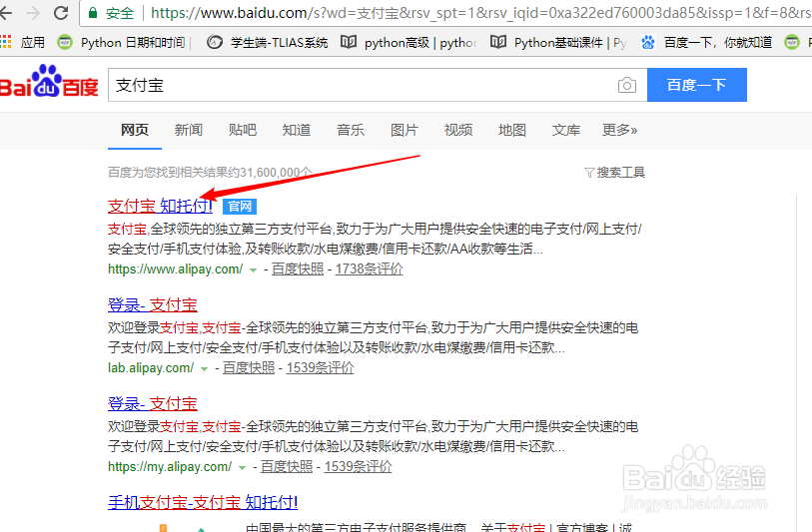
Task: Click the lab.alipay.com/ green URL
Action: (x=151, y=368)
